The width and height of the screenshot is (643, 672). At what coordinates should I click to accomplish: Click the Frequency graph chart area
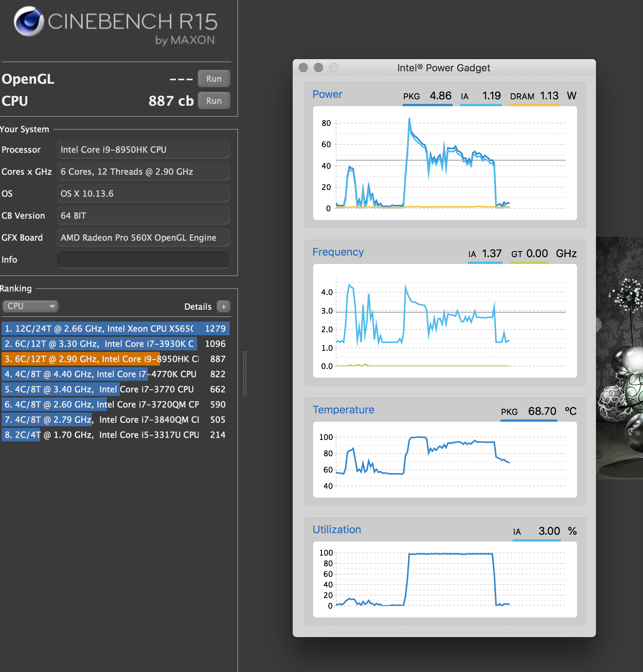pos(445,321)
